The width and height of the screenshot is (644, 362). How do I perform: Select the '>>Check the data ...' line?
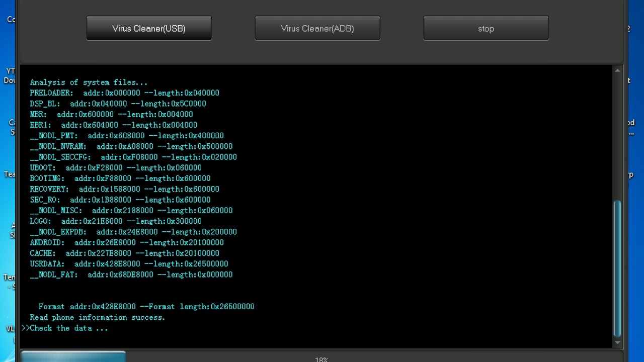65,328
